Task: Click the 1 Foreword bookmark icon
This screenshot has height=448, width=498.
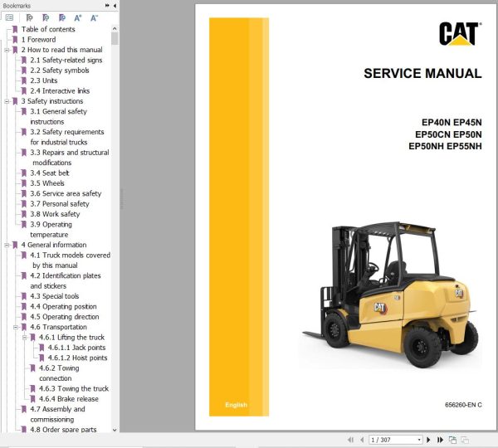Action: pos(15,39)
